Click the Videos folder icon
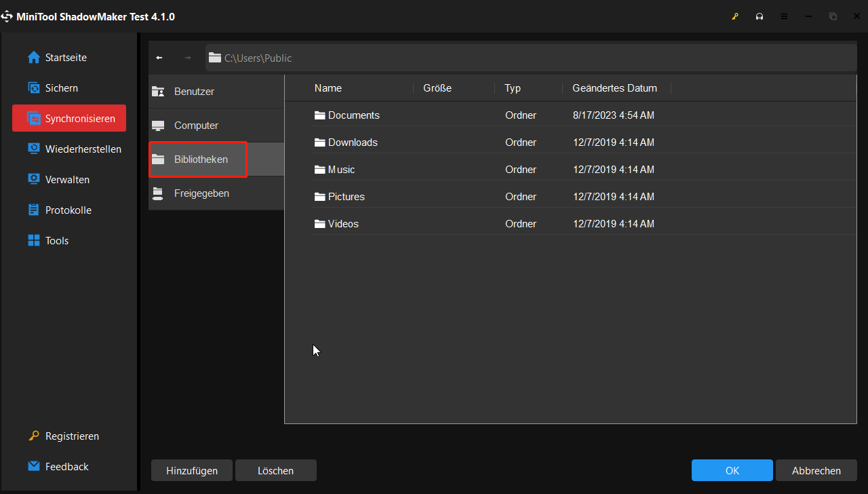 (320, 224)
